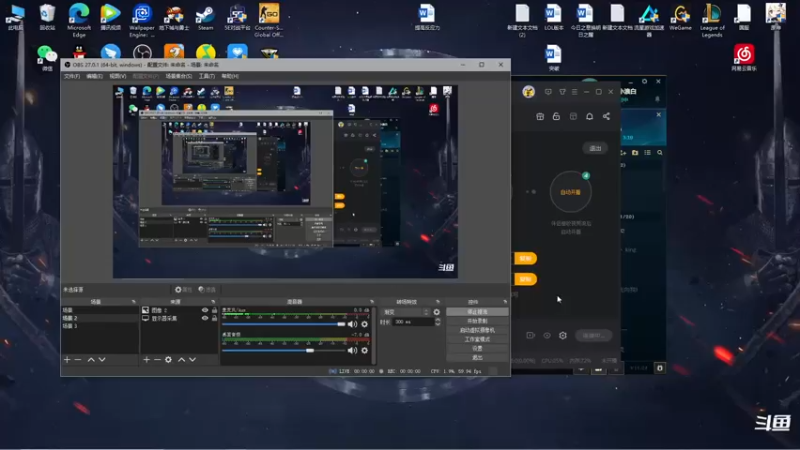Toggle lock of 显示器采集 source
Screen dimensions: 800x450
(x=214, y=318)
